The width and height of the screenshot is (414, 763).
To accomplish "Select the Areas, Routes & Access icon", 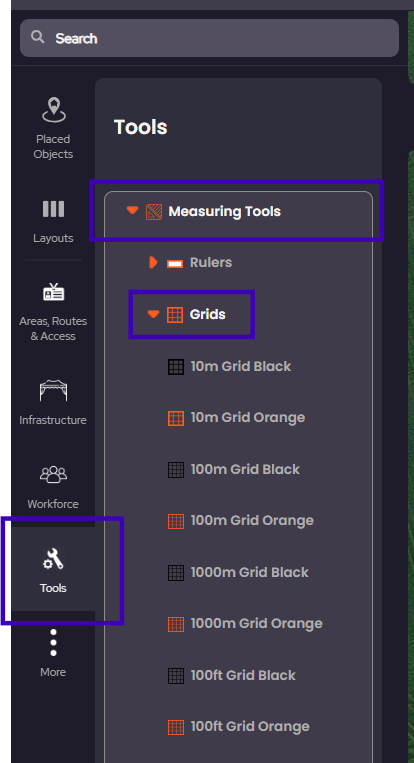I will tap(54, 292).
